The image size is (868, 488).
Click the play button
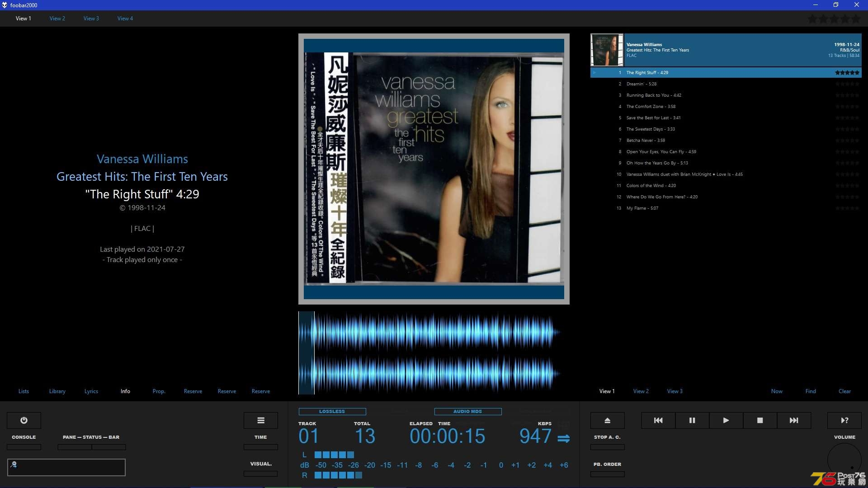(x=726, y=420)
